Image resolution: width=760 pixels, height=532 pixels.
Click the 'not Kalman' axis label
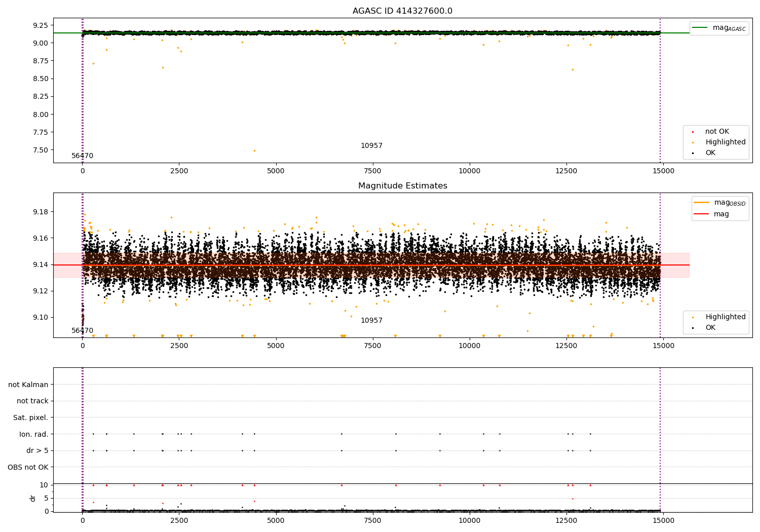click(28, 385)
